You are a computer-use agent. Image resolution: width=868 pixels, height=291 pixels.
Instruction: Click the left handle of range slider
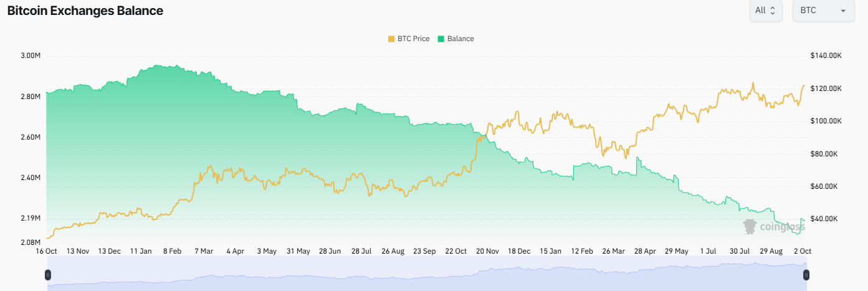47,274
